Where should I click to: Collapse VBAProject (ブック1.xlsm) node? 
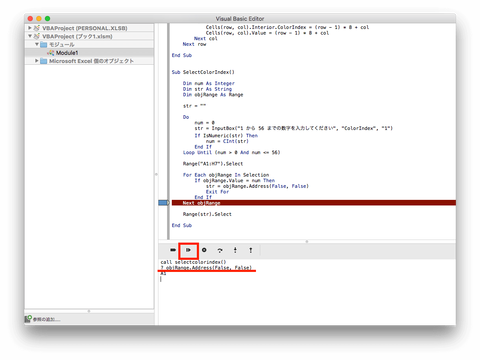tap(30, 36)
